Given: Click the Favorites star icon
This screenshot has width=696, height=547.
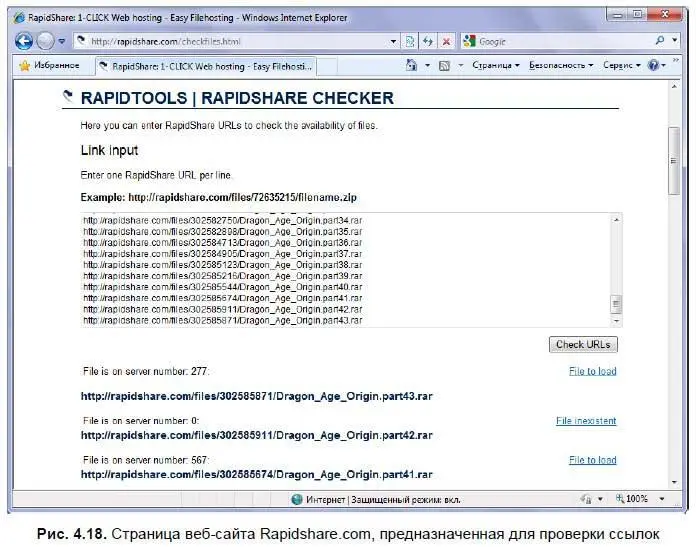Looking at the screenshot, I should [x=25, y=65].
